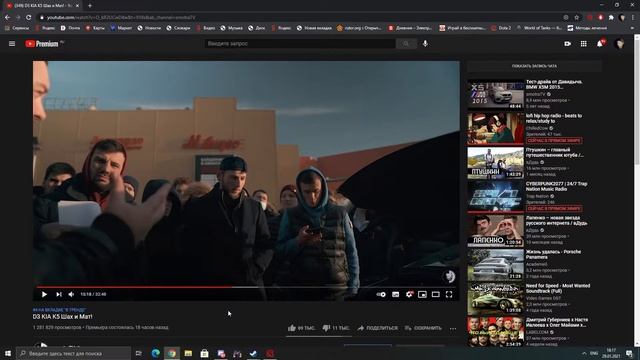Open CYBERPUNK2077 Trap Nation Music Radio title
This screenshot has height=360, width=640.
(x=557, y=187)
